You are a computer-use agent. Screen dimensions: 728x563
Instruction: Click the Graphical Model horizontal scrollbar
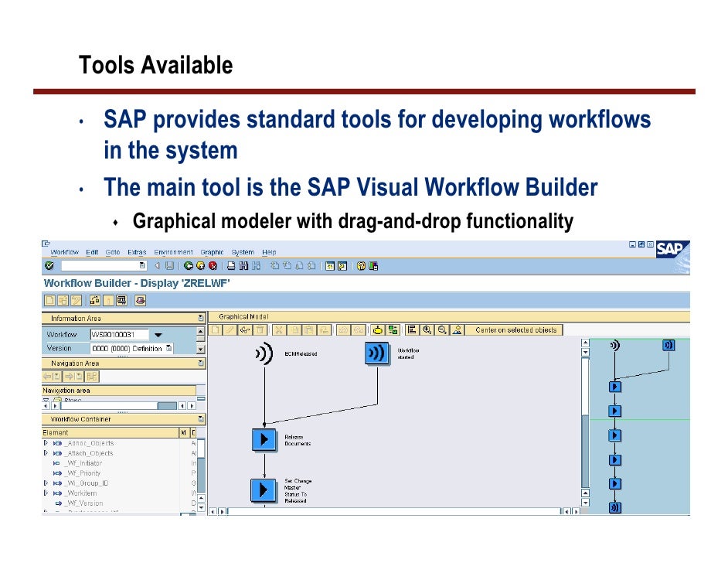point(394,511)
